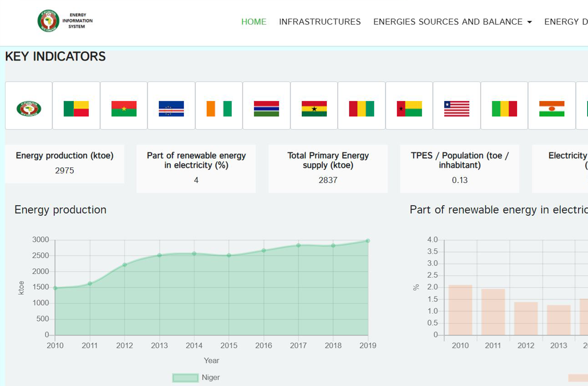588x386 pixels.
Task: Click the Electricity indicator card cut off at right
Action: [x=560, y=169]
